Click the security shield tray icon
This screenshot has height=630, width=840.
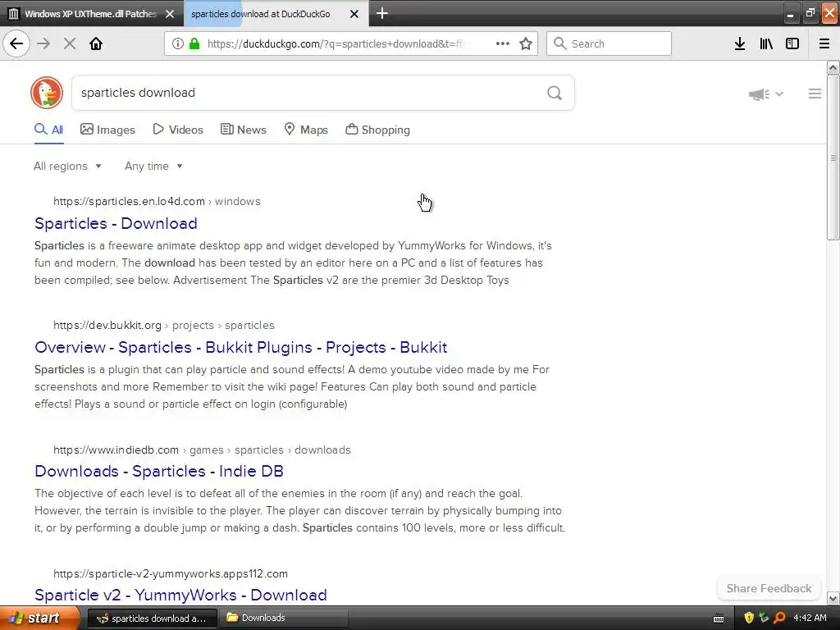[x=749, y=619]
